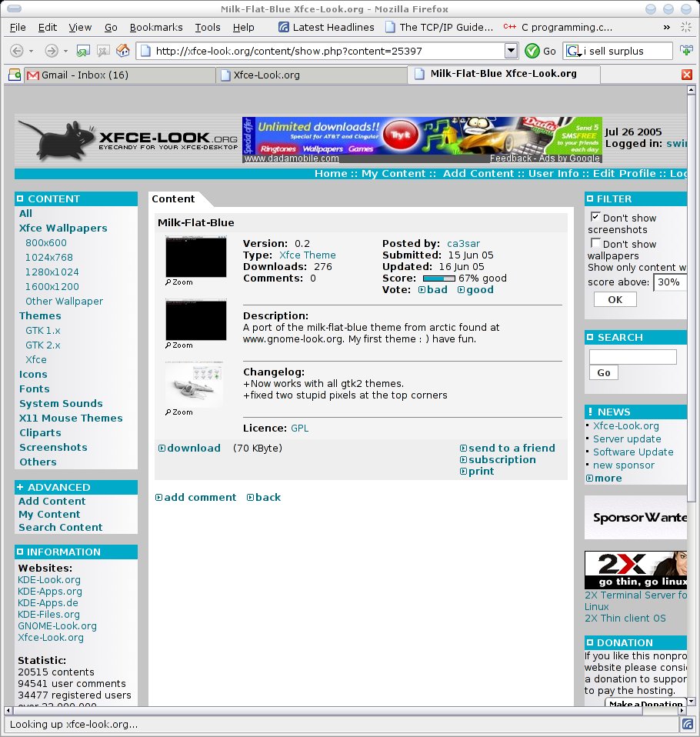Open the Tools menu
The image size is (700, 737).
(208, 27)
